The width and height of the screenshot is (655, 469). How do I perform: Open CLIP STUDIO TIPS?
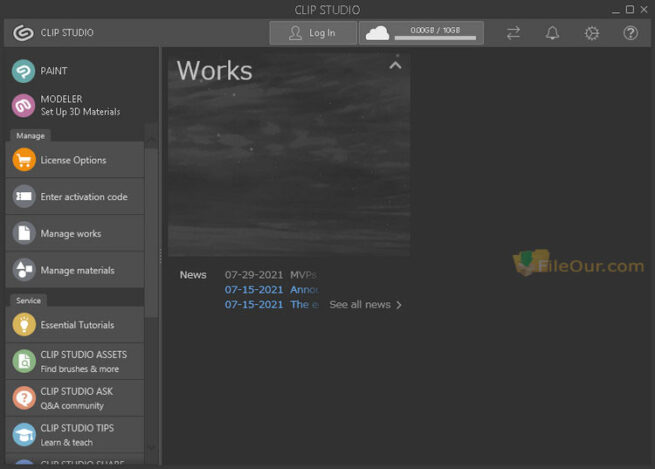[75, 434]
